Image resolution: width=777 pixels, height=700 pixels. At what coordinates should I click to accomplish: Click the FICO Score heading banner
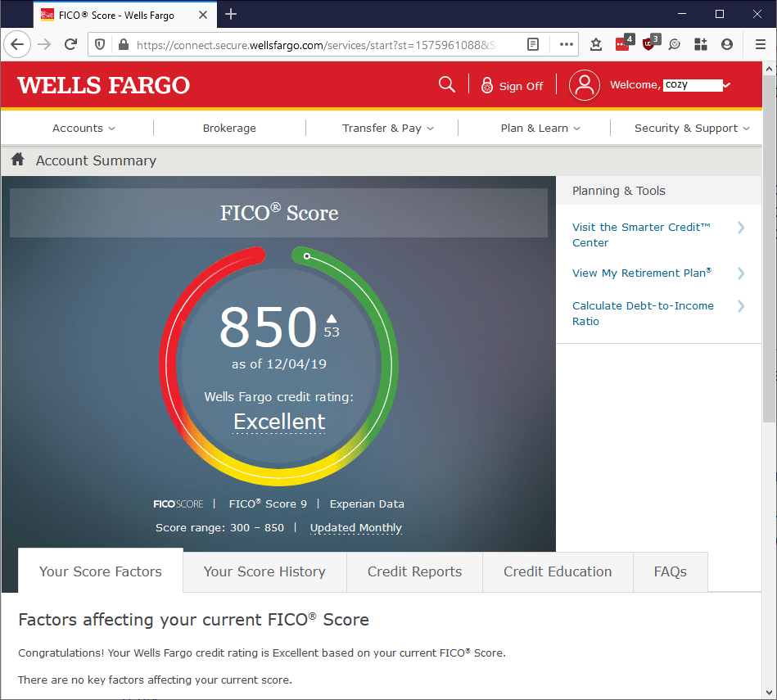pyautogui.click(x=279, y=213)
